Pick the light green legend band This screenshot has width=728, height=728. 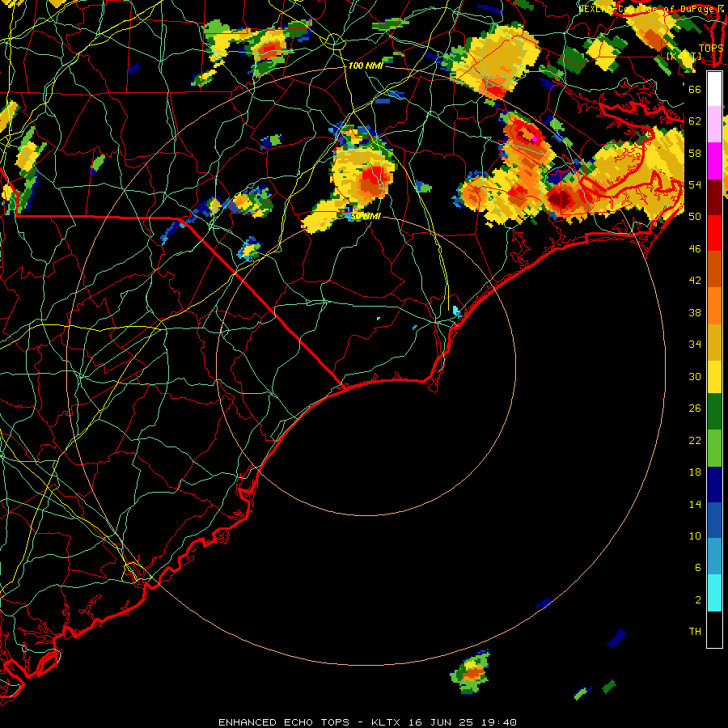[714, 448]
